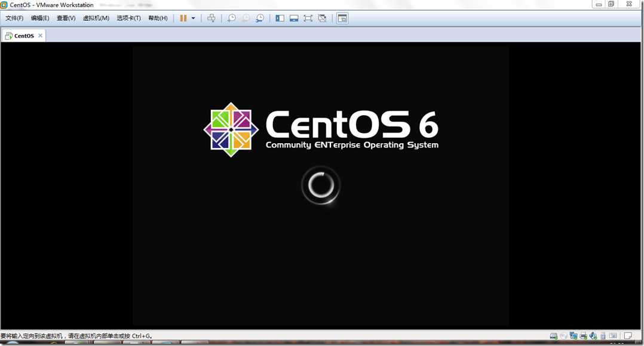This screenshot has width=644, height=346.
Task: Open the 选项卡(T) menu
Action: [128, 18]
